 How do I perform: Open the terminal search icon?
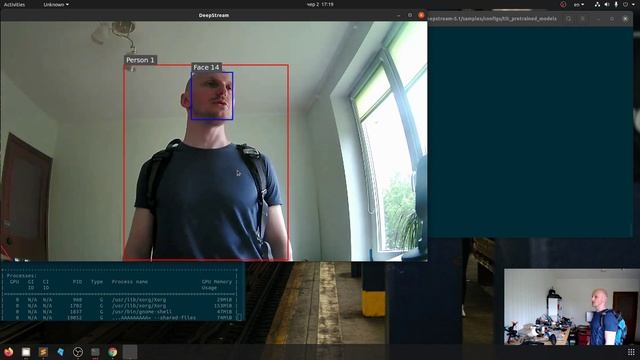pos(569,19)
